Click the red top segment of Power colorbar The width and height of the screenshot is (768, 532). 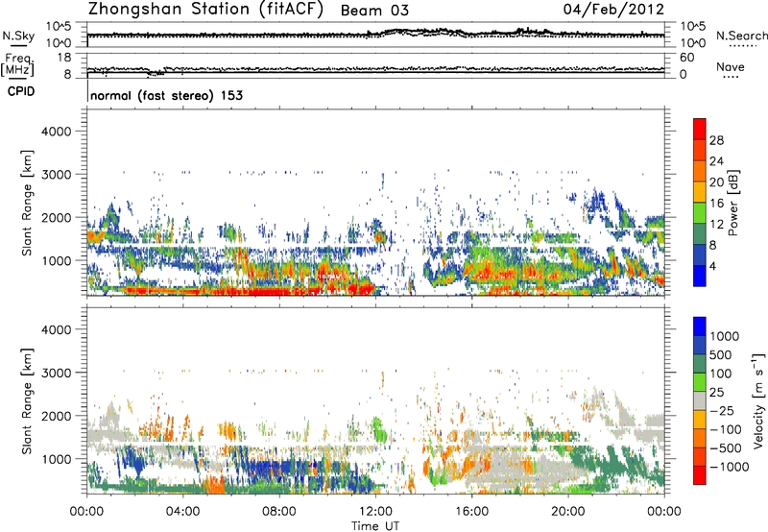click(x=700, y=129)
